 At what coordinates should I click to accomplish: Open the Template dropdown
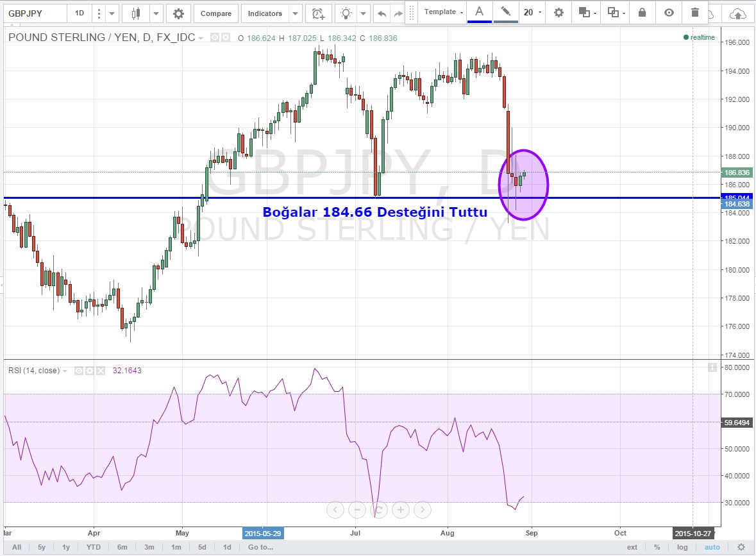click(x=444, y=12)
